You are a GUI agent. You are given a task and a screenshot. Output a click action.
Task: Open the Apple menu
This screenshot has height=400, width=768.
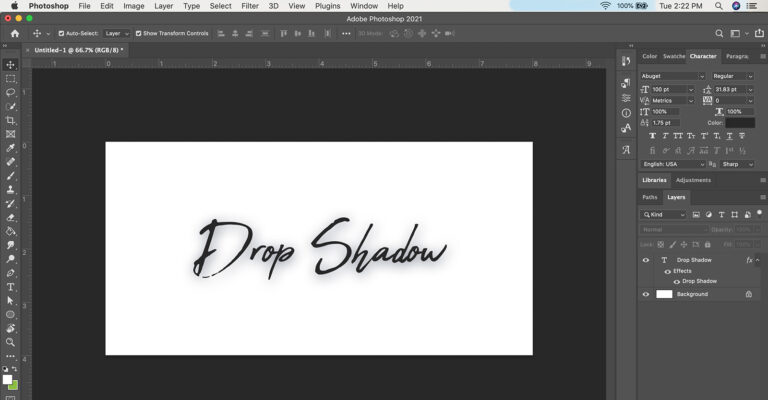[x=15, y=6]
